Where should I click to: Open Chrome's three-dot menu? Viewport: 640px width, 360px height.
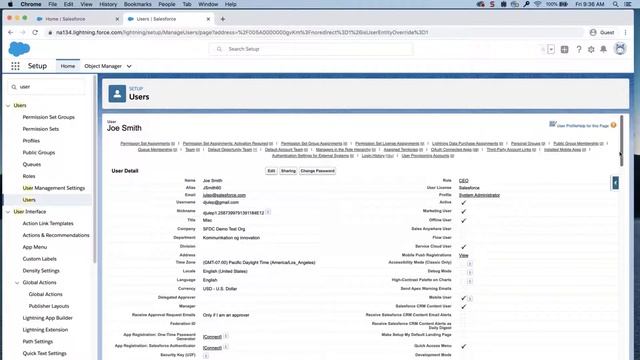pos(625,32)
